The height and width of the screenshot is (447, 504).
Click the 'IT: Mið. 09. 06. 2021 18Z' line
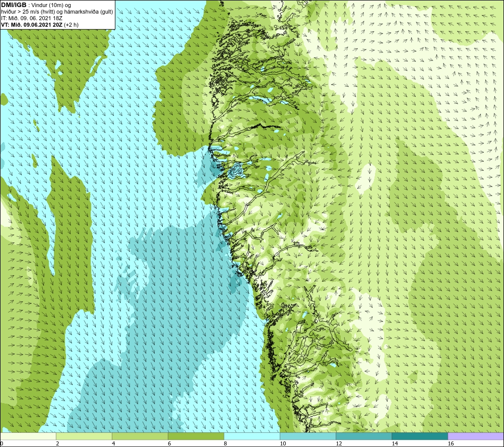point(31,18)
